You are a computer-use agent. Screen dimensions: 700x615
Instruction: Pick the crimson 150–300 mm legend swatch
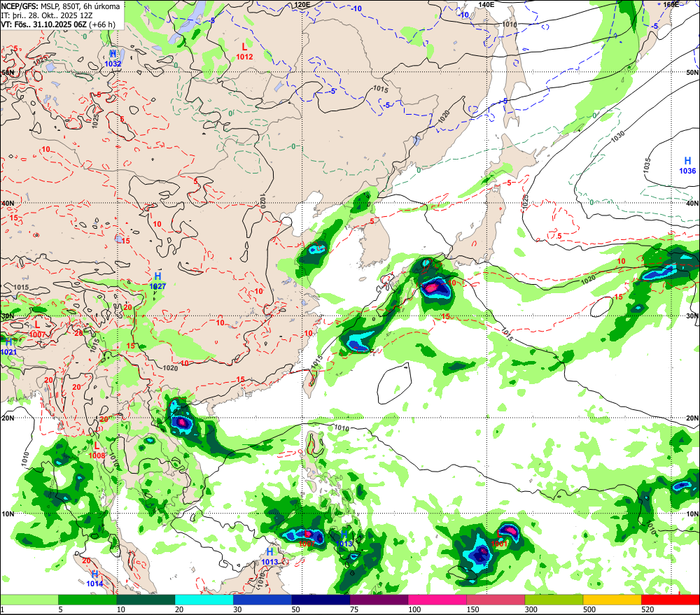pyautogui.click(x=496, y=600)
